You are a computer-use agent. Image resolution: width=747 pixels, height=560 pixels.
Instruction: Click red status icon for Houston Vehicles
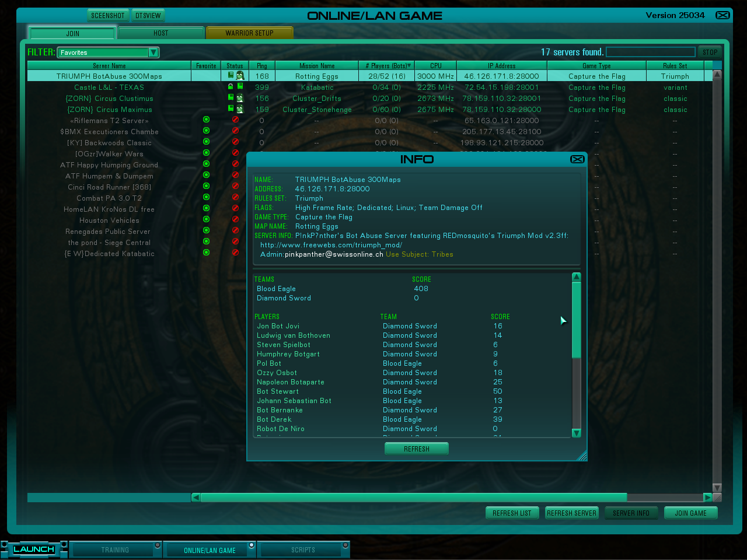pos(235,219)
